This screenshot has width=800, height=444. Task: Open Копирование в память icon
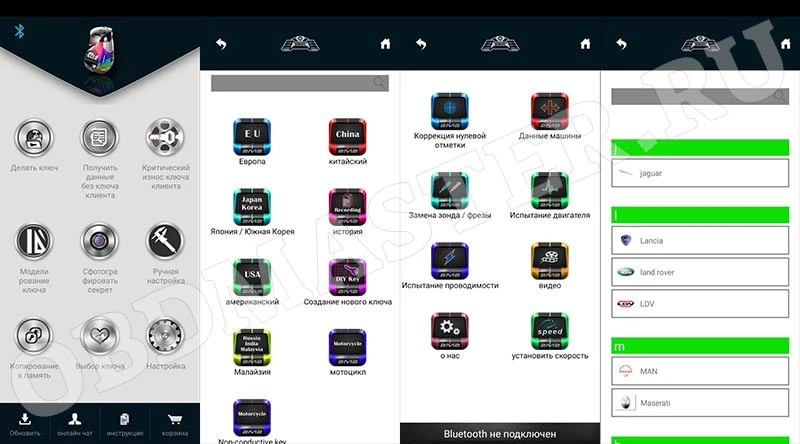tap(34, 336)
